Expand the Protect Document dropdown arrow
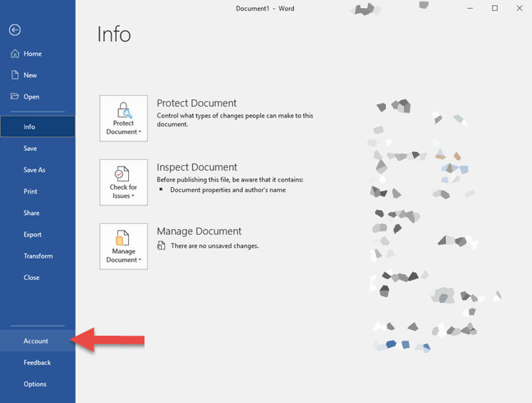 [x=140, y=131]
